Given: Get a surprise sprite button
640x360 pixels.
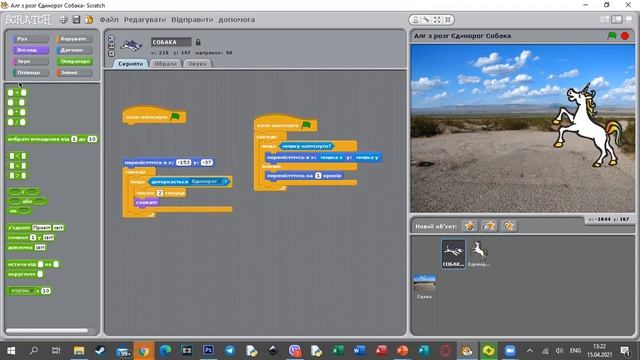Looking at the screenshot, I should [x=509, y=226].
